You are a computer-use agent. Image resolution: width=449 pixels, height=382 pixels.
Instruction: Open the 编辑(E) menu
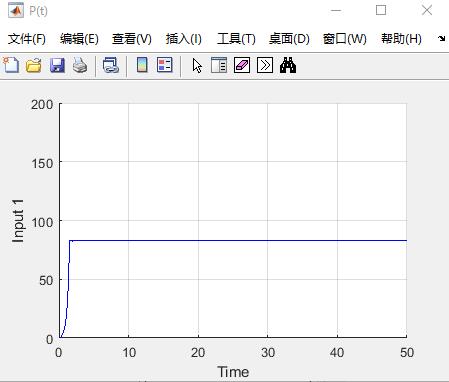click(x=79, y=39)
